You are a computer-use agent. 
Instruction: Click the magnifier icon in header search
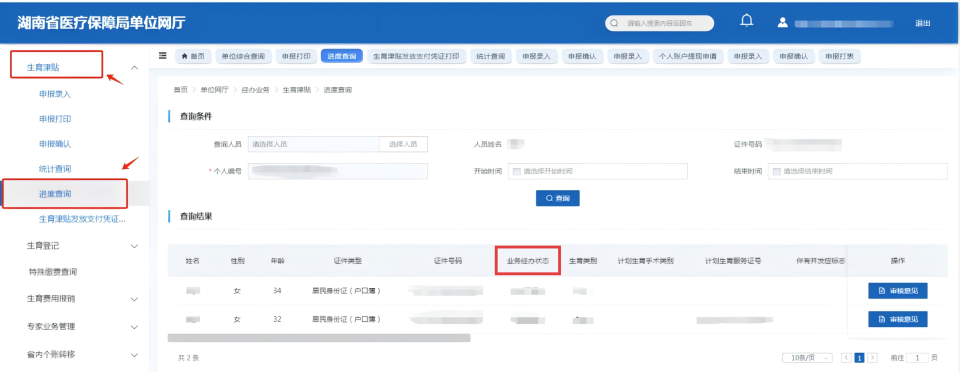[x=615, y=23]
